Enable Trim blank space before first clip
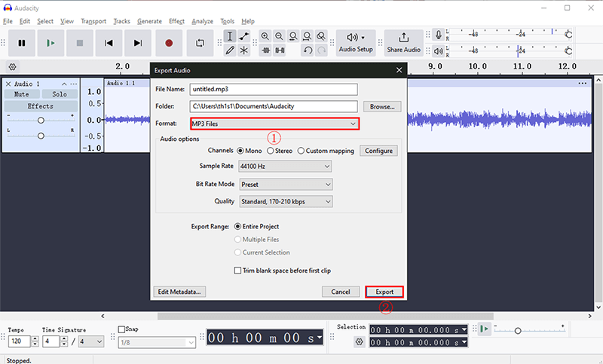The width and height of the screenshot is (603, 364). click(x=238, y=271)
